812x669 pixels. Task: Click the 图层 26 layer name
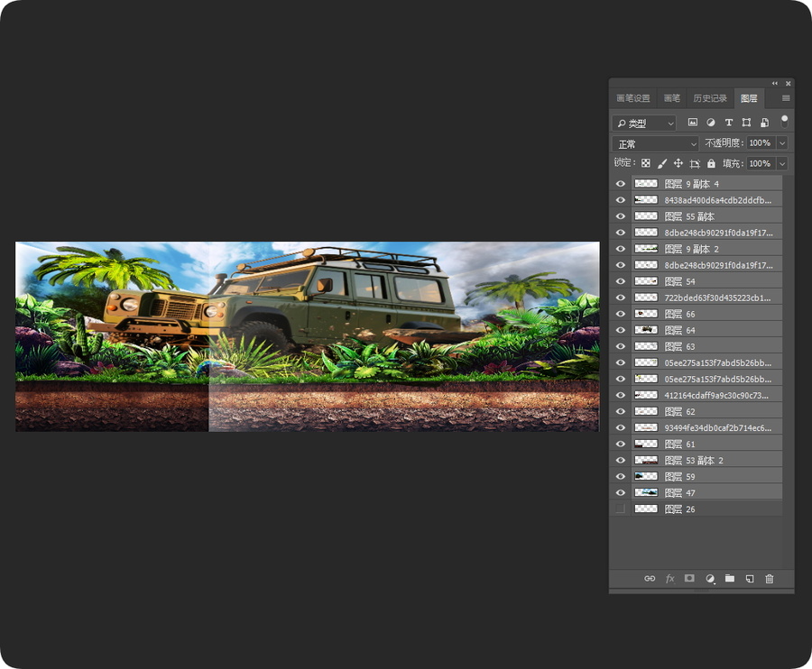679,509
